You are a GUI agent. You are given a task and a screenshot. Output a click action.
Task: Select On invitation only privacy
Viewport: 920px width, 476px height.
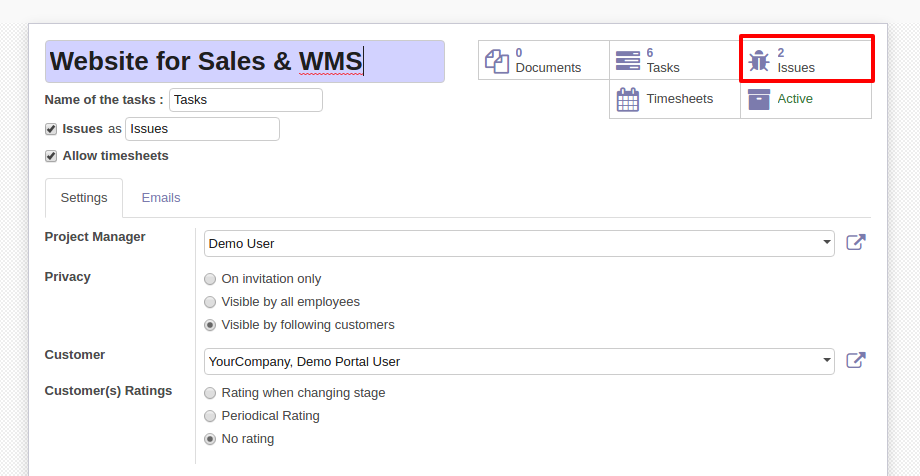click(210, 279)
